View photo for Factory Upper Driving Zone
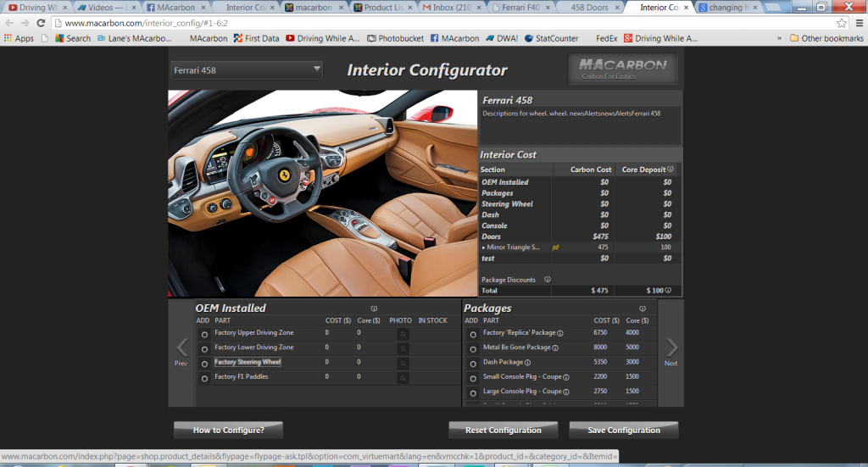The height and width of the screenshot is (467, 868). [403, 334]
